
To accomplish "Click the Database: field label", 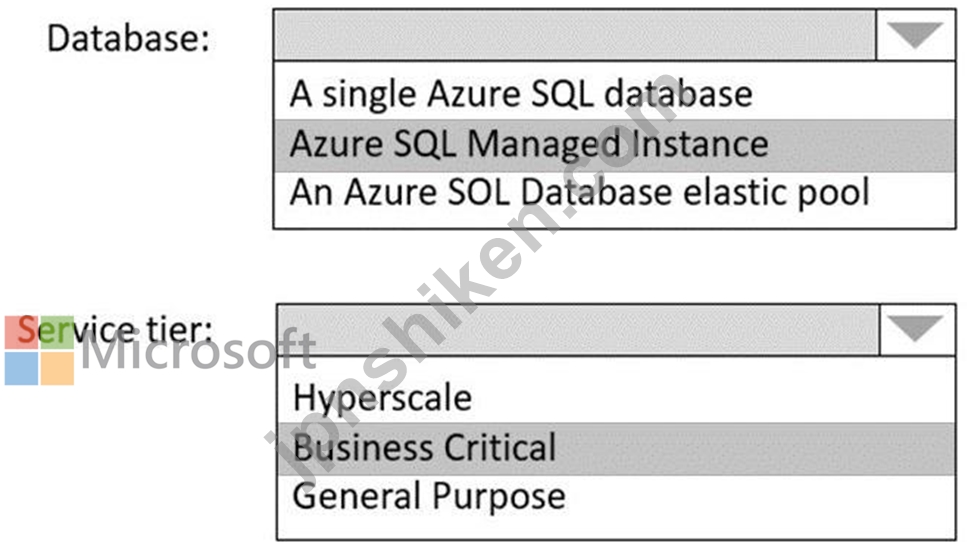I will [128, 38].
